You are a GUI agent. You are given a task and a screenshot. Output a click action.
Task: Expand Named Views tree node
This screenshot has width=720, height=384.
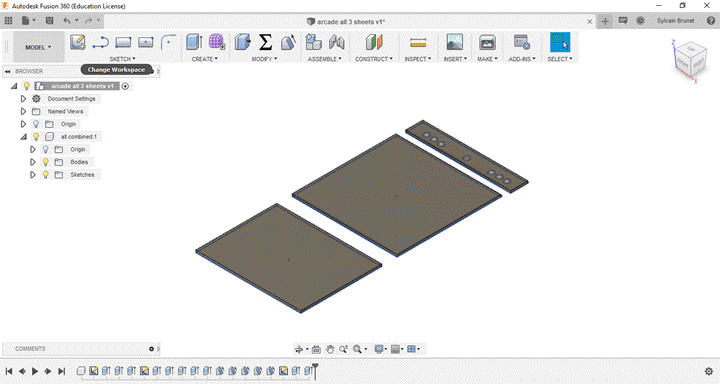click(23, 111)
